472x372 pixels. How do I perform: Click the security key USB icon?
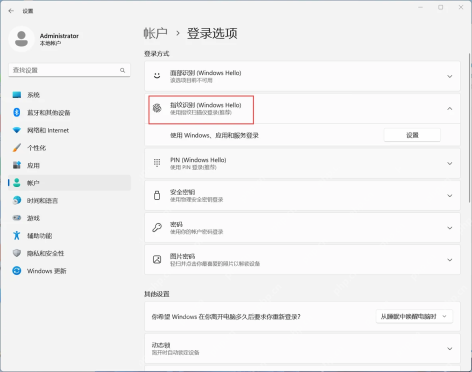coord(157,195)
